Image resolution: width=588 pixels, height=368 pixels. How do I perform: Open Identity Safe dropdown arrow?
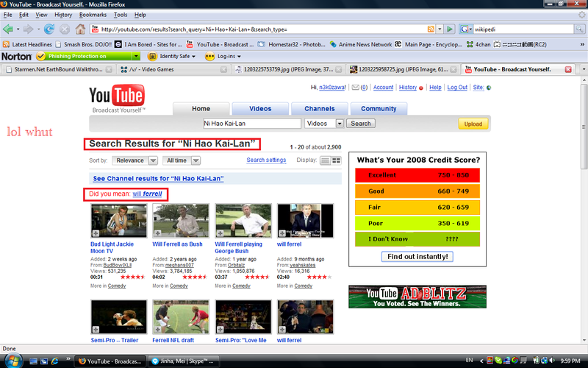point(193,57)
